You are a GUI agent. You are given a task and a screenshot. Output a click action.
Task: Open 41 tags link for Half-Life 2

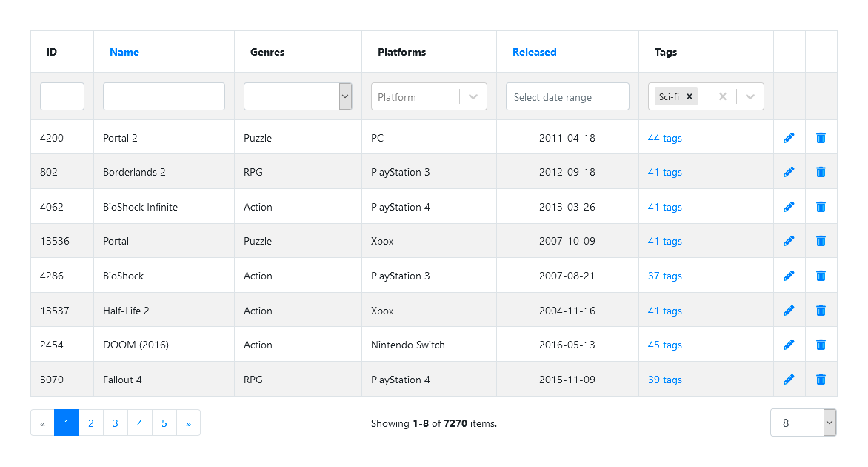(665, 311)
